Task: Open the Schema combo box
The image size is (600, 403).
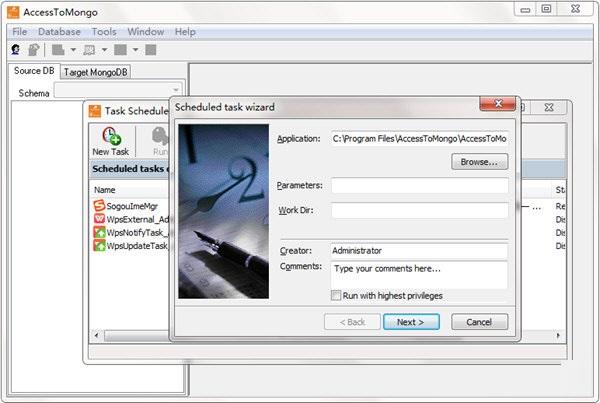Action: tap(118, 90)
